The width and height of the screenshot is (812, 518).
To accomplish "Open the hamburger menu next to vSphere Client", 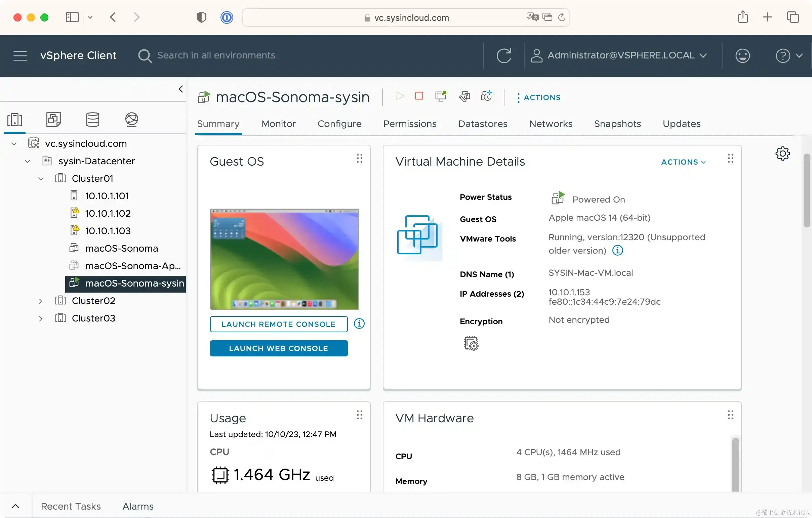I will click(x=19, y=55).
